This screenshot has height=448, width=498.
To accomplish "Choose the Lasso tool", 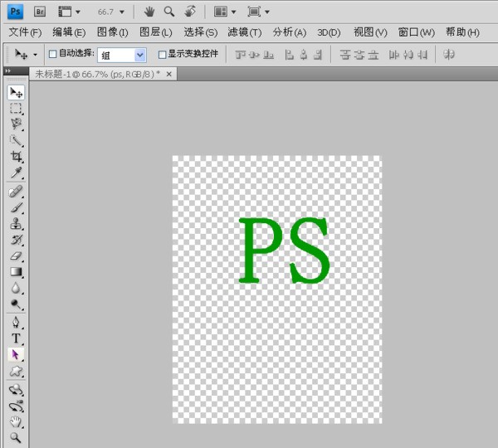I will (16, 124).
